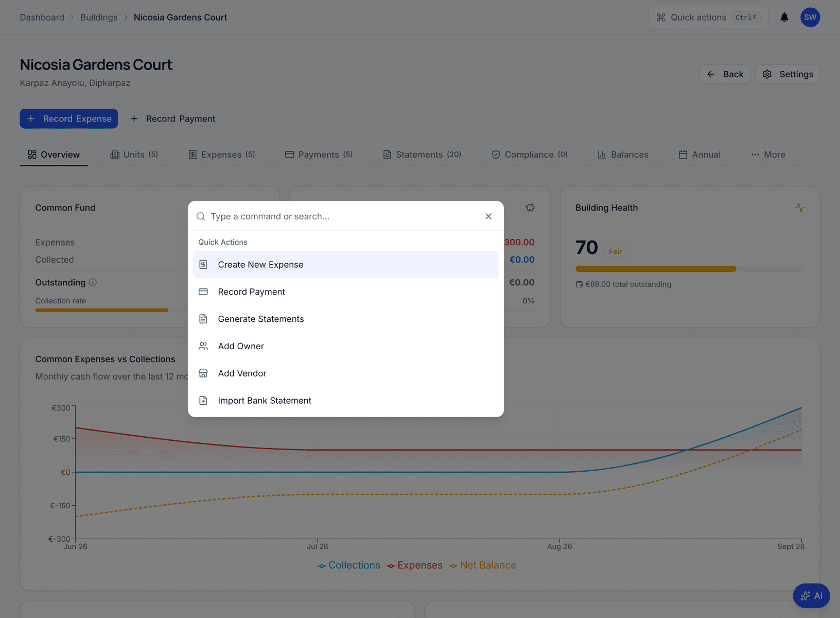Viewport: 840px width, 618px height.
Task: Click the Outstanding info icon
Action: (93, 282)
